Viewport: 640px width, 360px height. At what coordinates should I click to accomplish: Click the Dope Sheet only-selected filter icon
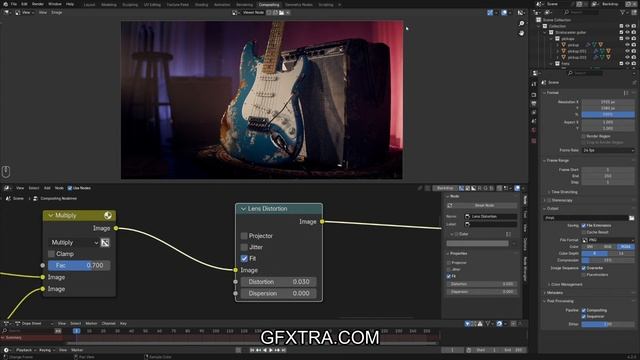coord(467,324)
